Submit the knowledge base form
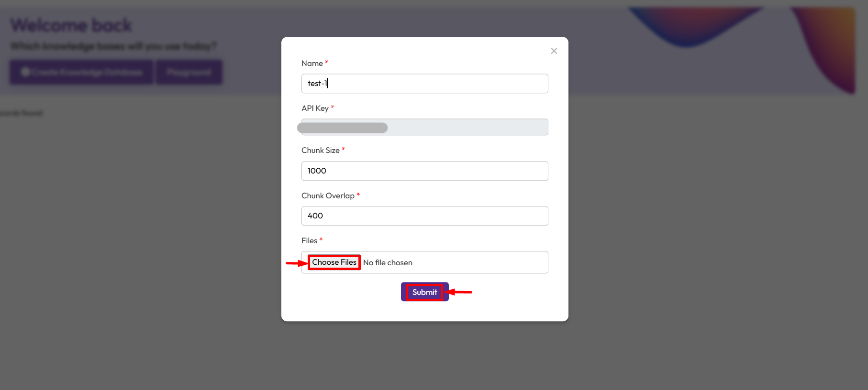This screenshot has width=868, height=390. coord(424,292)
